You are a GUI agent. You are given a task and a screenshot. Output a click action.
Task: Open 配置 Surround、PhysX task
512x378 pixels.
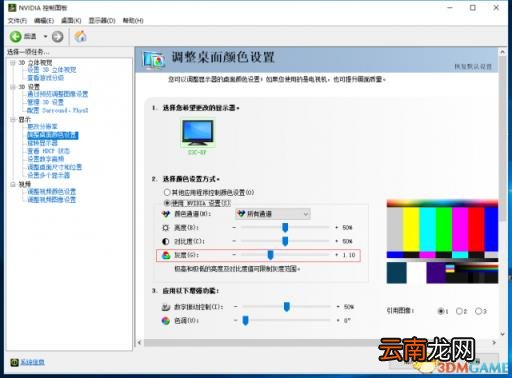(x=58, y=110)
